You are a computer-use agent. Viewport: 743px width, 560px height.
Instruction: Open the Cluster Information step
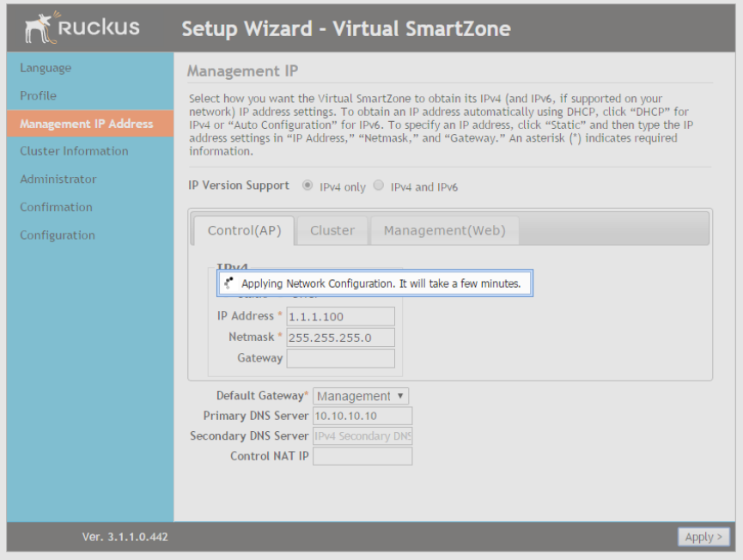tap(74, 151)
